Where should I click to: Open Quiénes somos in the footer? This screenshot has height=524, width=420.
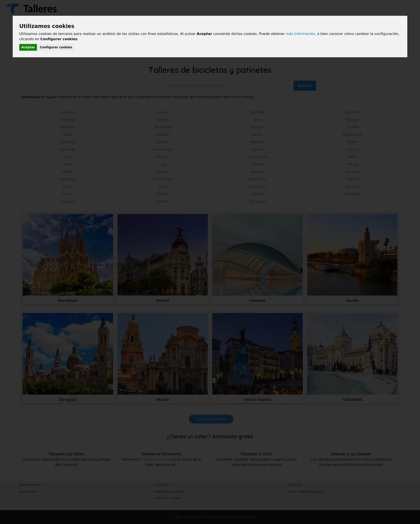tap(30, 485)
